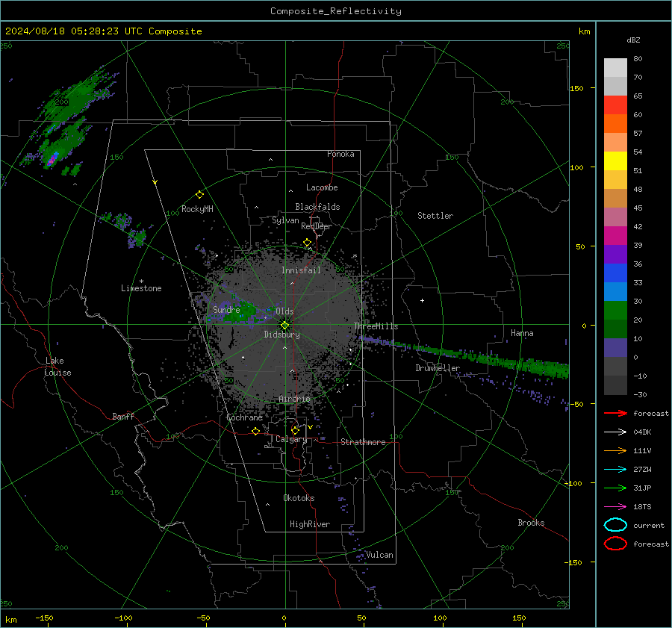Click the dBZ legend heading
The image size is (672, 628).
[x=633, y=40]
